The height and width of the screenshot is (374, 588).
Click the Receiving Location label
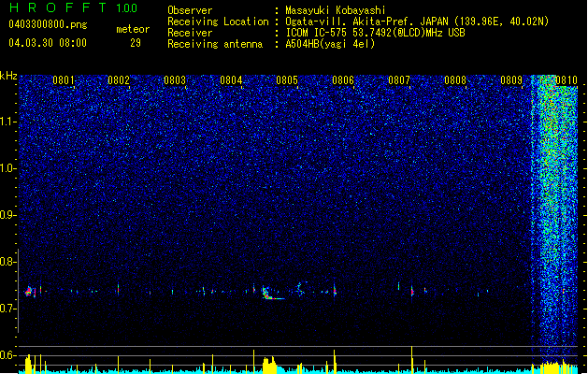tap(218, 22)
